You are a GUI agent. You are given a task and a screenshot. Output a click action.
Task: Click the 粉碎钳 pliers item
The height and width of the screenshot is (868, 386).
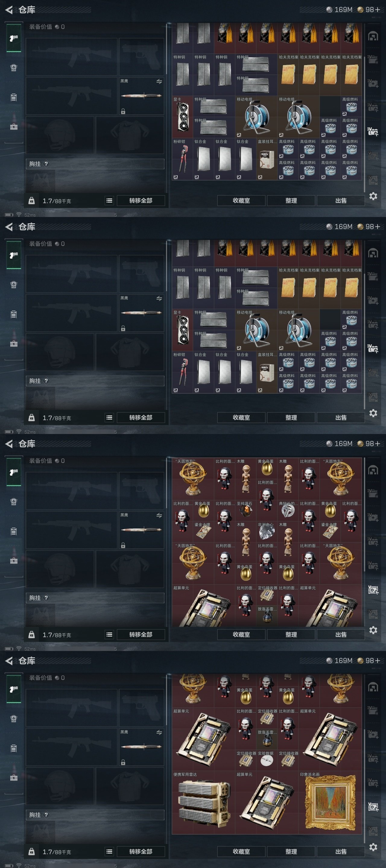[182, 159]
